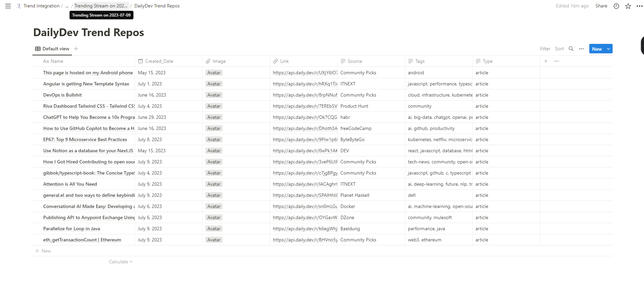Open 'Conversational AI Made Easy' entry
Viewport: 644px width, 290px height.
pyautogui.click(x=89, y=206)
